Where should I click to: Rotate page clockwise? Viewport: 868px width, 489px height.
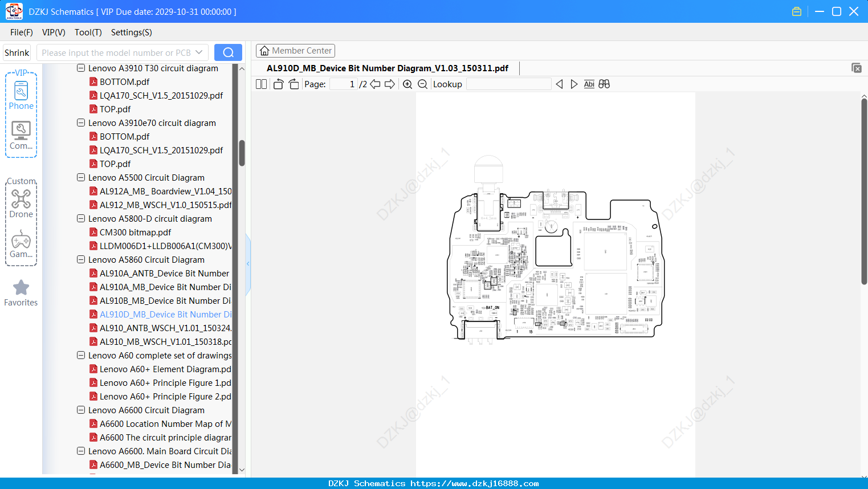294,84
